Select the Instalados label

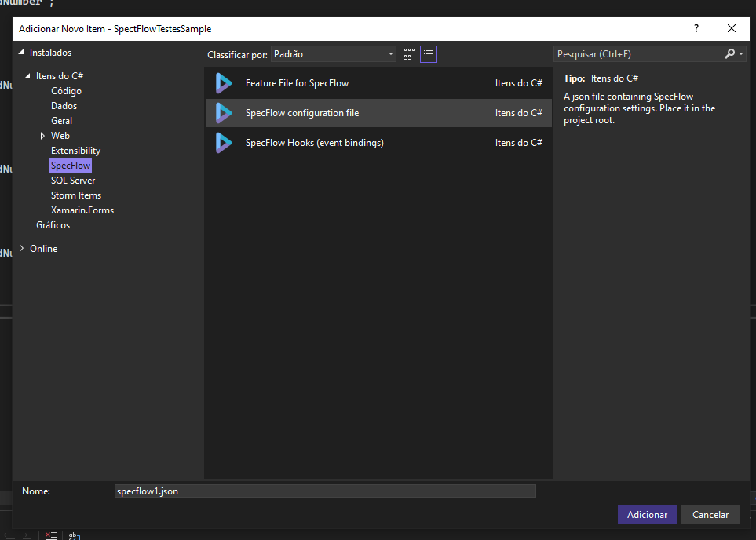[x=50, y=53]
